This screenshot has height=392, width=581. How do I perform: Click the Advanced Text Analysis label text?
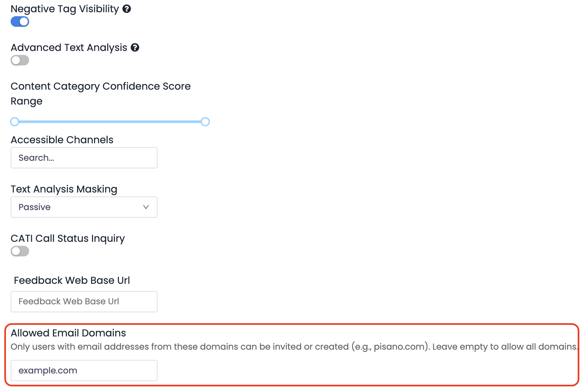(69, 48)
